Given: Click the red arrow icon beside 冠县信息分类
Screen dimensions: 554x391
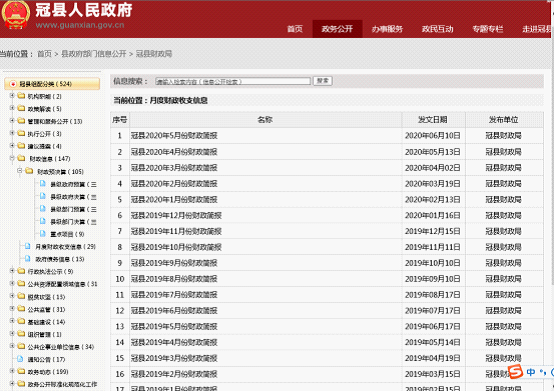Looking at the screenshot, I should click(x=13, y=84).
